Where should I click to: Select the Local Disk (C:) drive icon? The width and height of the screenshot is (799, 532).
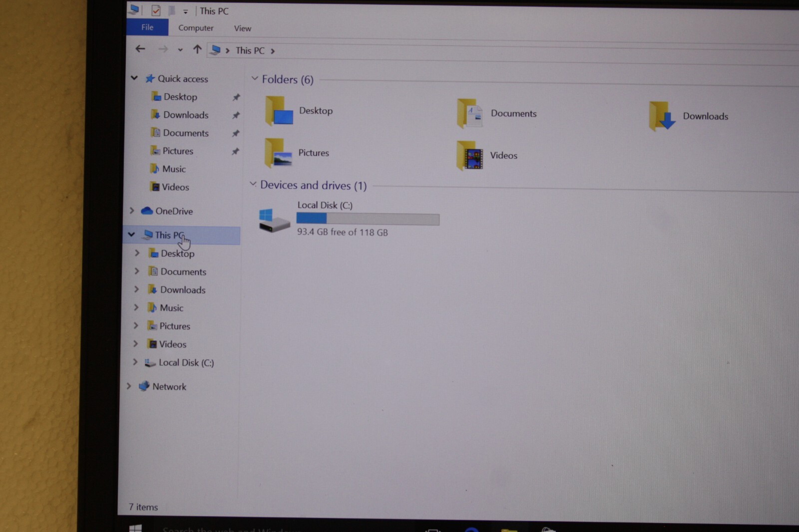point(274,220)
